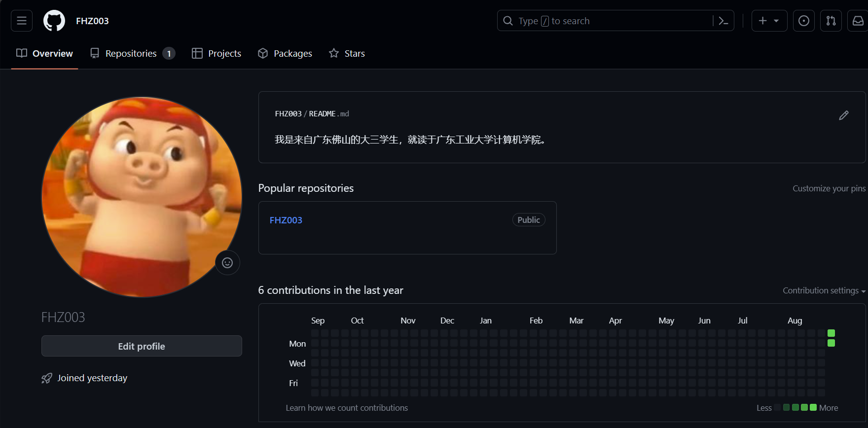Edit README with pencil icon

click(x=844, y=115)
